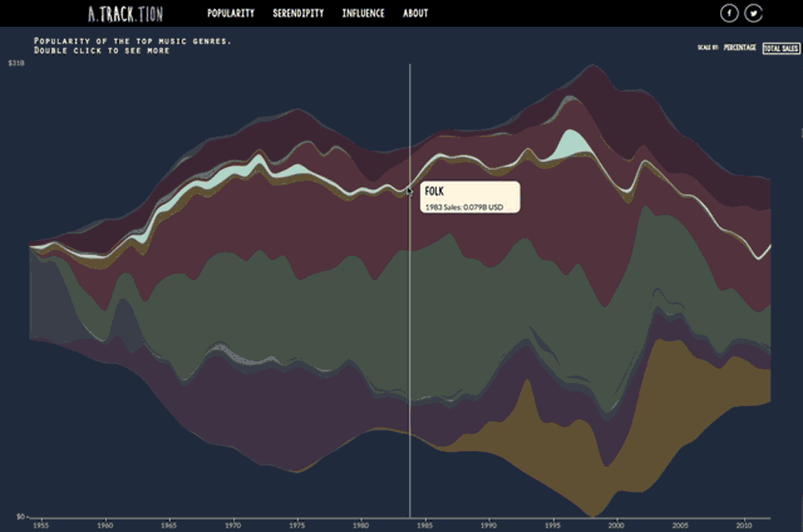This screenshot has width=803, height=532.
Task: Click the vertical year indicator line
Action: pos(410,335)
